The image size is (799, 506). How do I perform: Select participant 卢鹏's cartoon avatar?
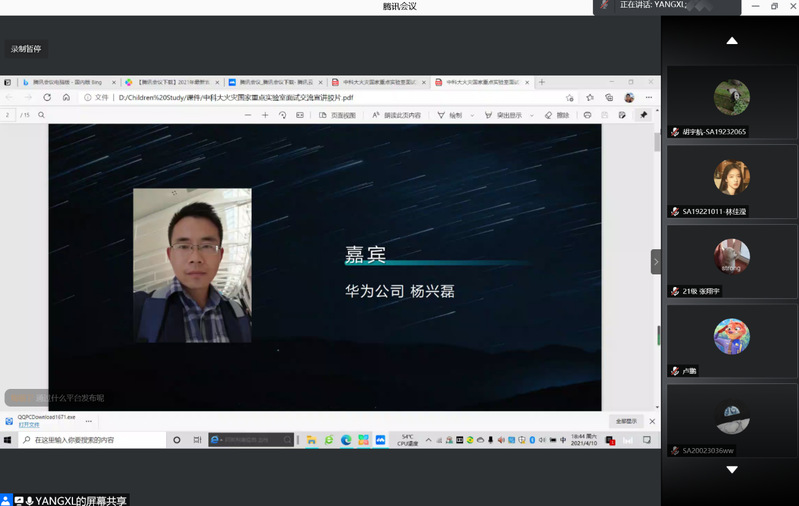[732, 336]
